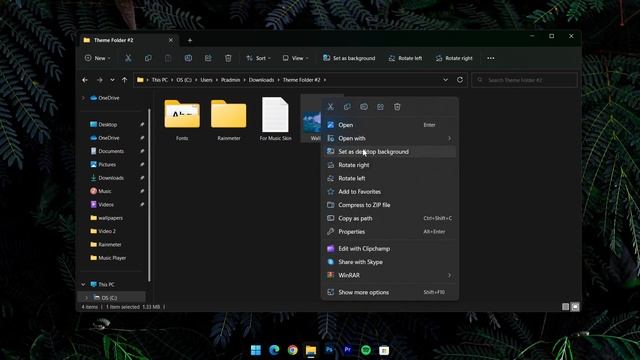Add a new tab with plus button

[x=190, y=40]
